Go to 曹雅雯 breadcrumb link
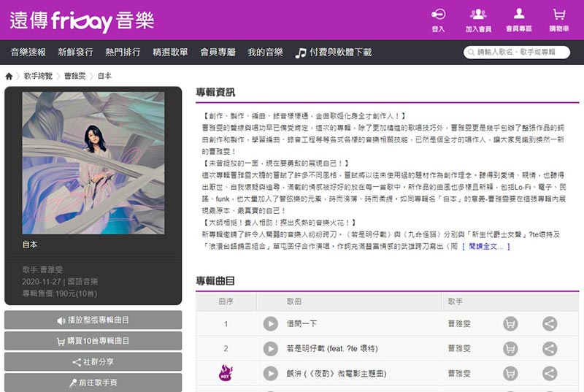The height and width of the screenshot is (392, 584). 75,77
